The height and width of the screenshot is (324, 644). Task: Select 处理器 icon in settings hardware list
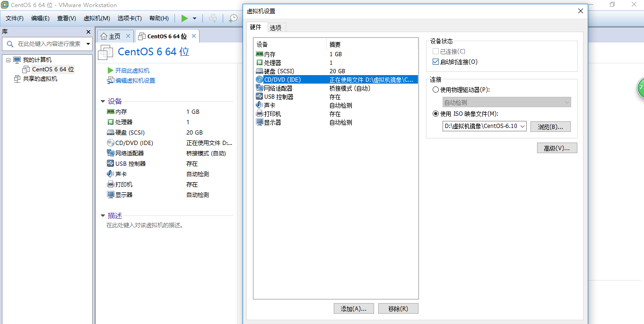point(260,63)
